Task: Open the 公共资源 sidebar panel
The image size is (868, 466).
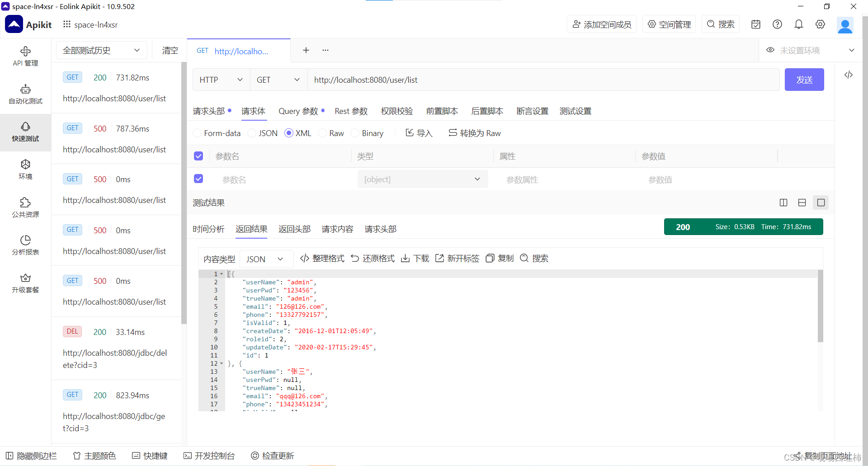Action: click(25, 207)
